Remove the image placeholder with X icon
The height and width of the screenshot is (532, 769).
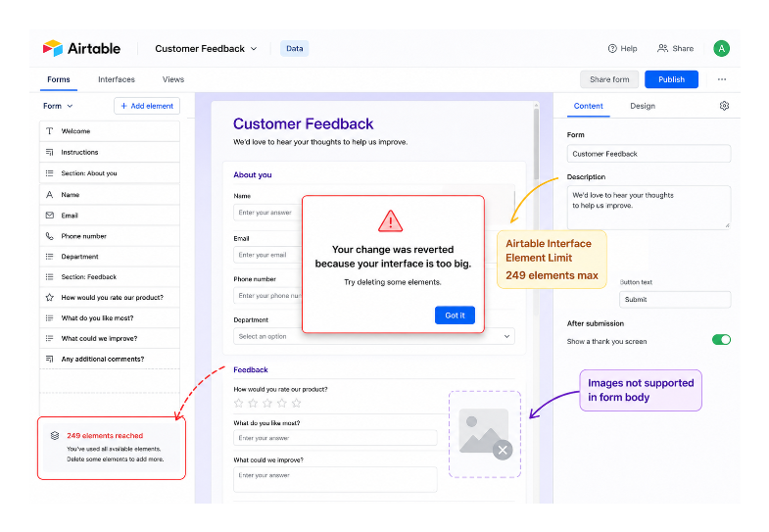(503, 450)
